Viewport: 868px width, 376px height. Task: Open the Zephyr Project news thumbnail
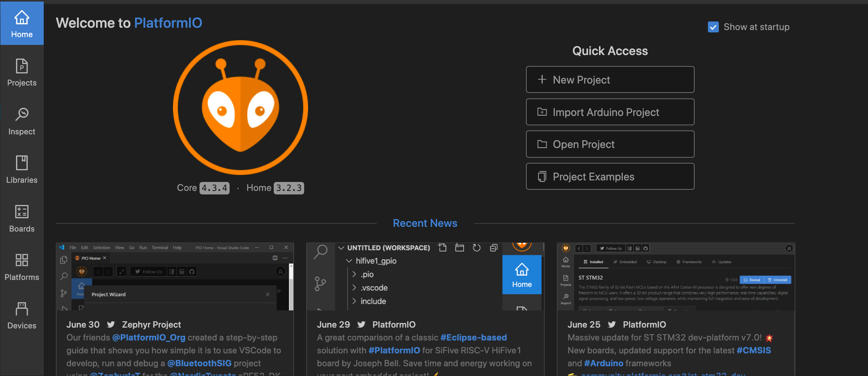(175, 277)
